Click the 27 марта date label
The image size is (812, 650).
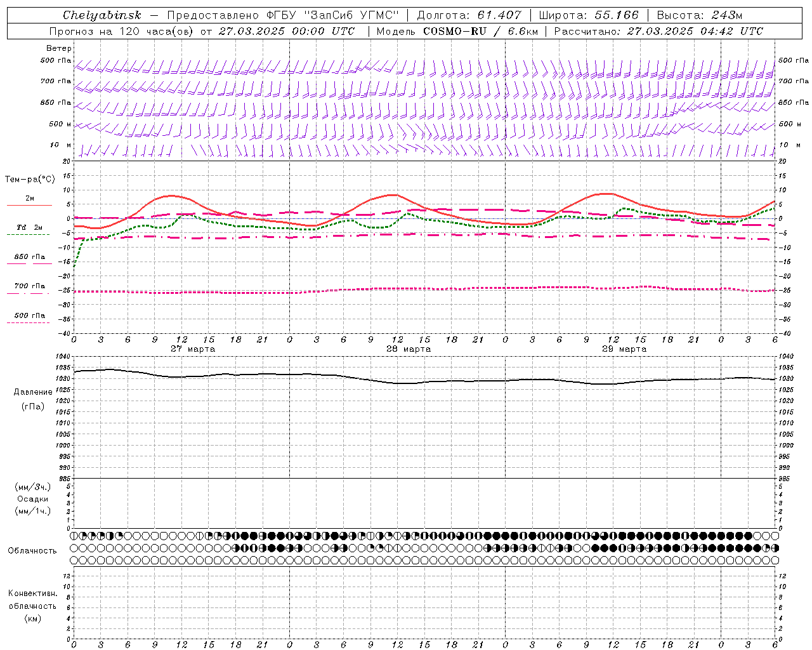[193, 349]
